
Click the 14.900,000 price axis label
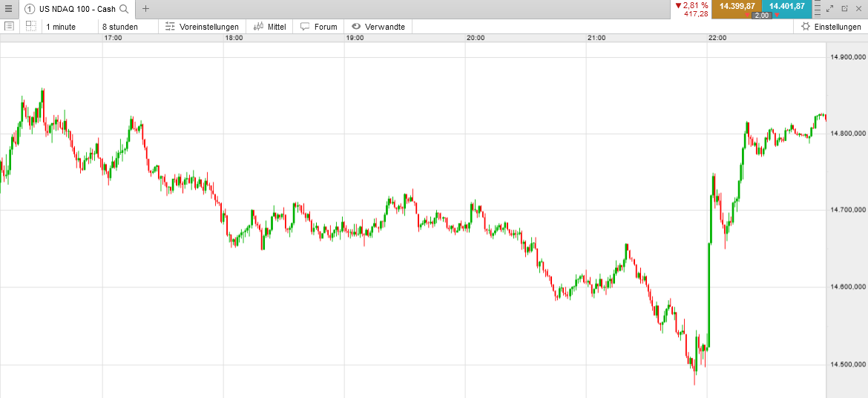point(847,56)
